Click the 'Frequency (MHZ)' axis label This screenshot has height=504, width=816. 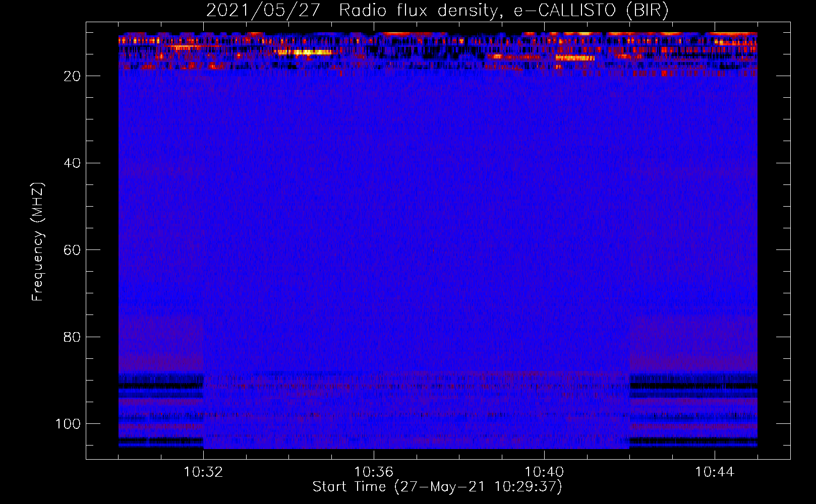tap(38, 242)
